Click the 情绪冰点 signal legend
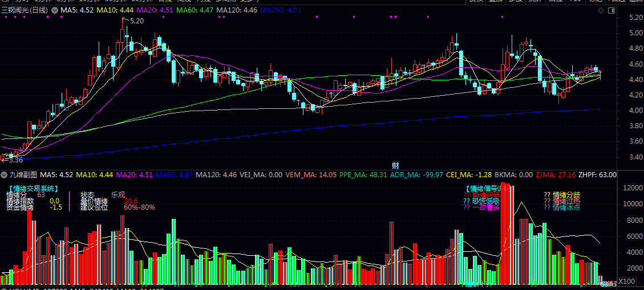 tap(562, 207)
